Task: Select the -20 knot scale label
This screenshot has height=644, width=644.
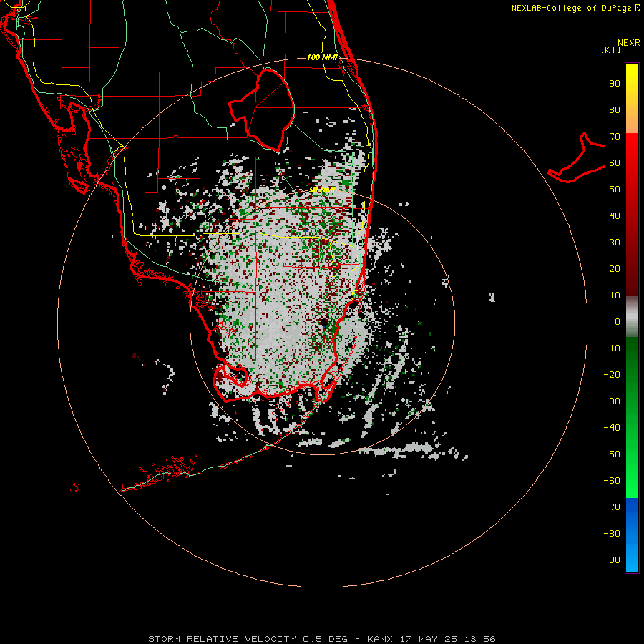Action: tap(612, 375)
